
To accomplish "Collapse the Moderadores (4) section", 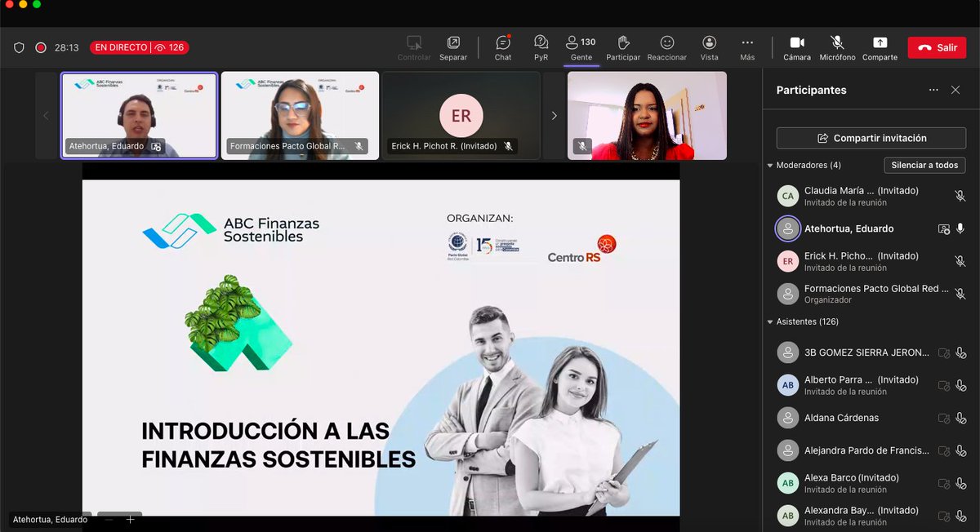I will [x=770, y=165].
